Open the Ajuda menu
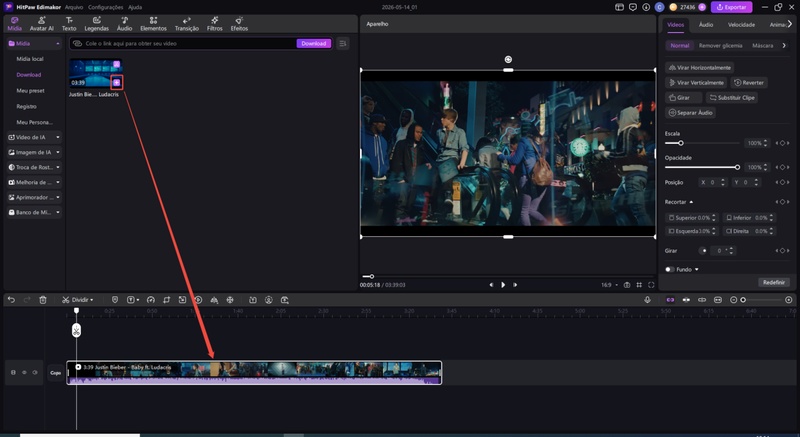 (x=135, y=7)
